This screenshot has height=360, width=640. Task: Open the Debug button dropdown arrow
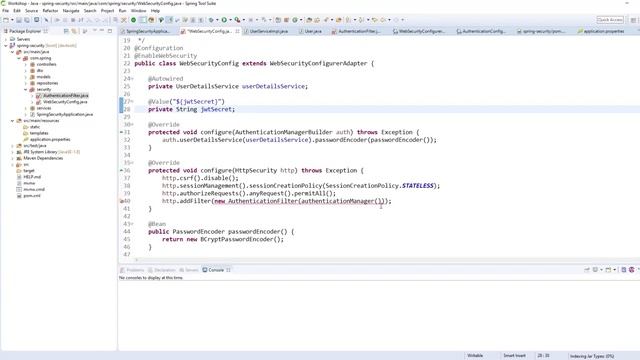pos(217,20)
